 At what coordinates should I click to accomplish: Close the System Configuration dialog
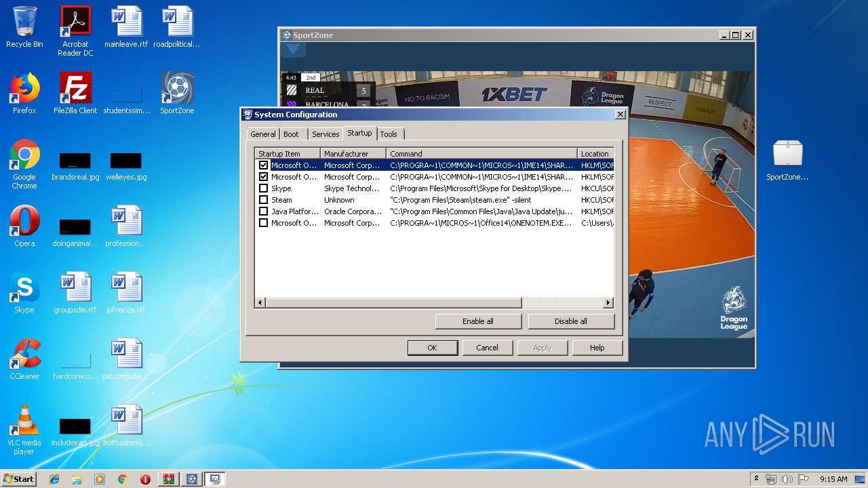coord(620,115)
